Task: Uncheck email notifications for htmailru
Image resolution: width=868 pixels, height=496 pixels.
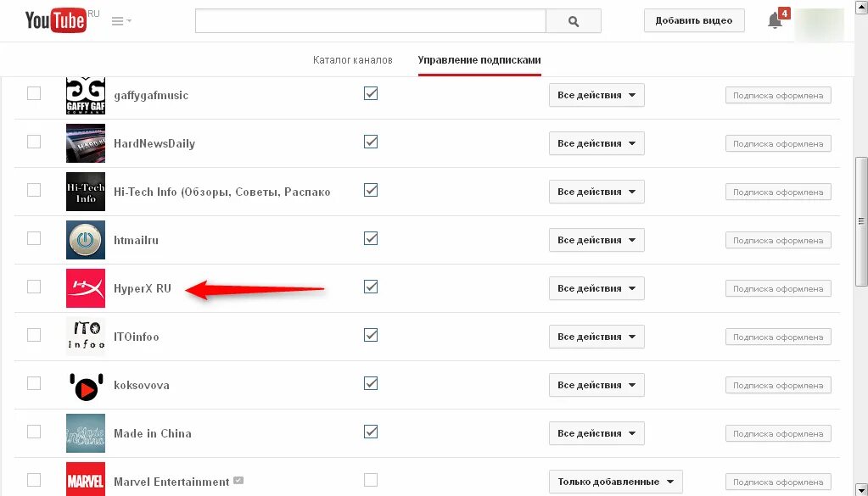Action: click(x=371, y=238)
